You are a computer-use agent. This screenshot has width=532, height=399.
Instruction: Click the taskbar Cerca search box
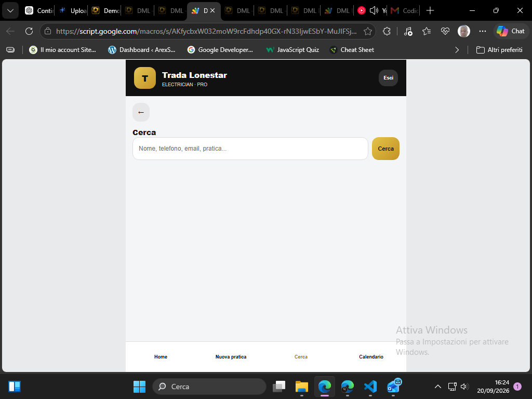click(209, 387)
